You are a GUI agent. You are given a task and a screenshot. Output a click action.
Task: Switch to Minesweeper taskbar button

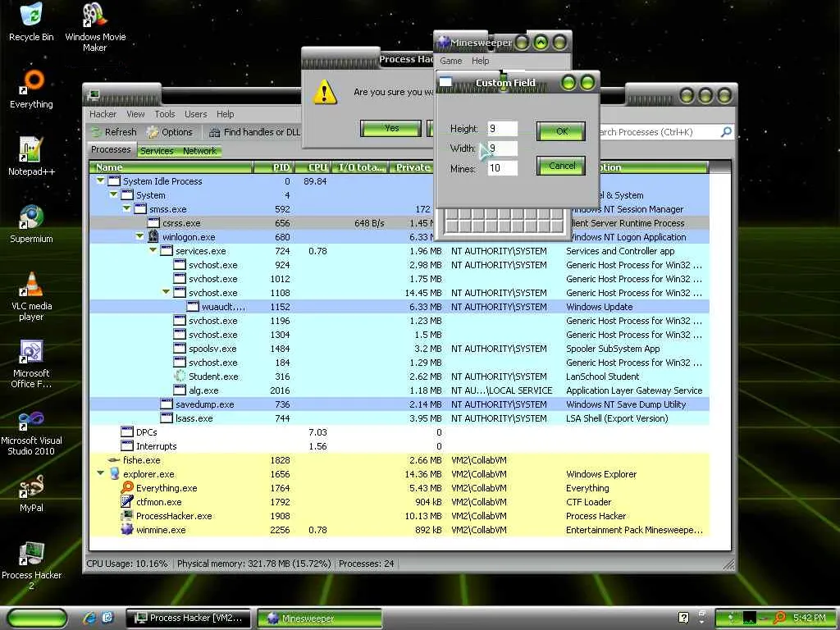coord(320,619)
